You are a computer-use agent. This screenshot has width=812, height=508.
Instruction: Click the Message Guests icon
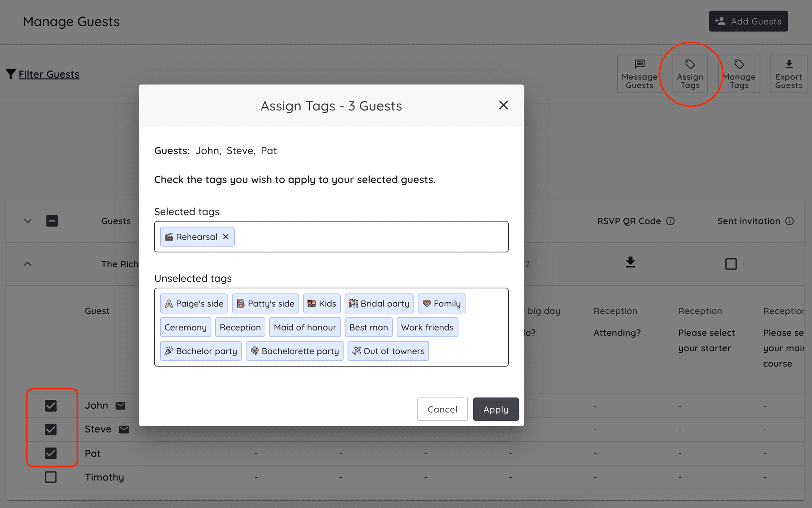[639, 65]
